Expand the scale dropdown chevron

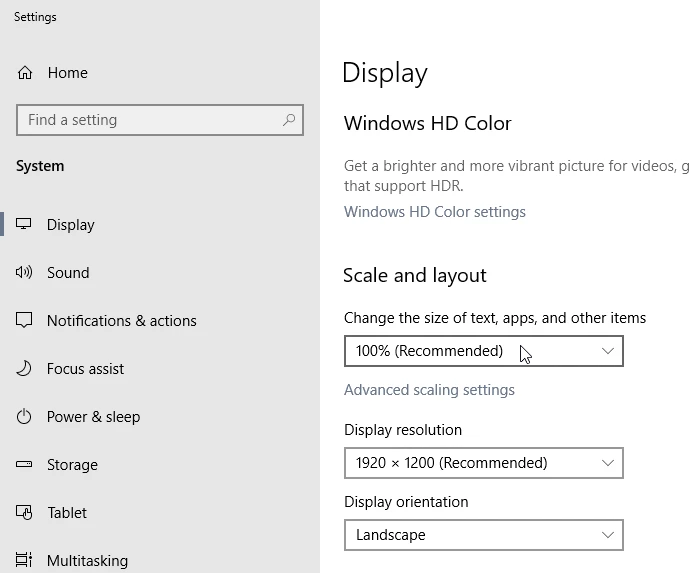(608, 351)
